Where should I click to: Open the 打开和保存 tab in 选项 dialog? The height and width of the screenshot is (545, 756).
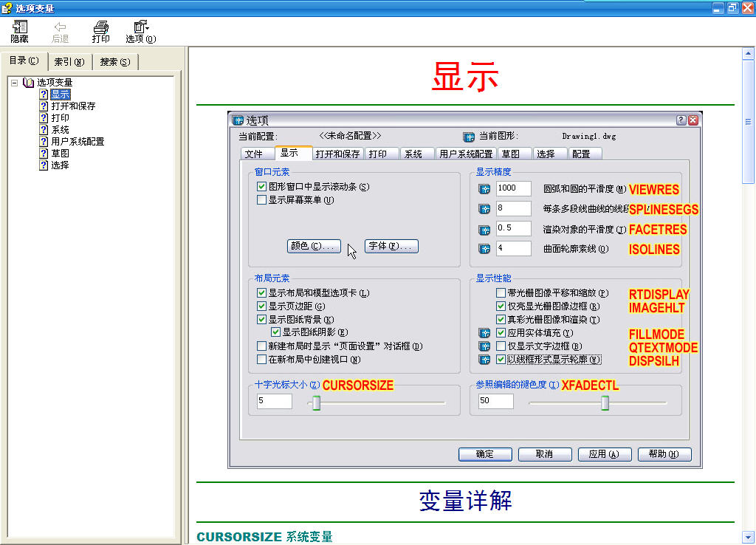click(x=337, y=154)
